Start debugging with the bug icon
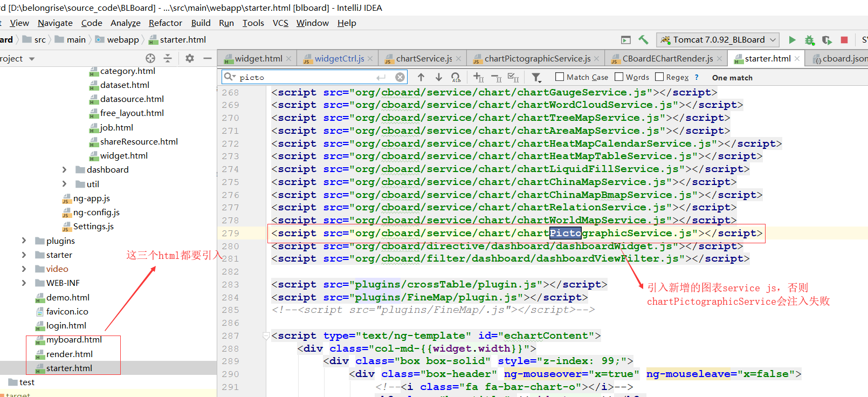868x397 pixels. point(809,40)
